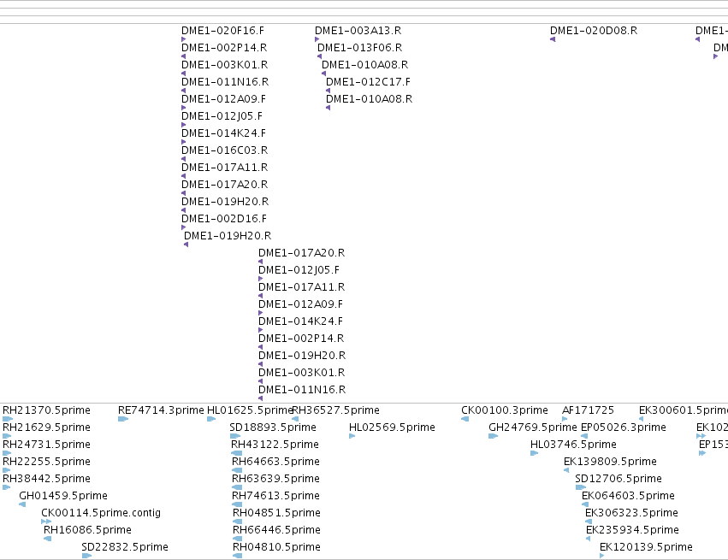728x560 pixels.
Task: Click the AF171725 feature label
Action: coord(588,410)
